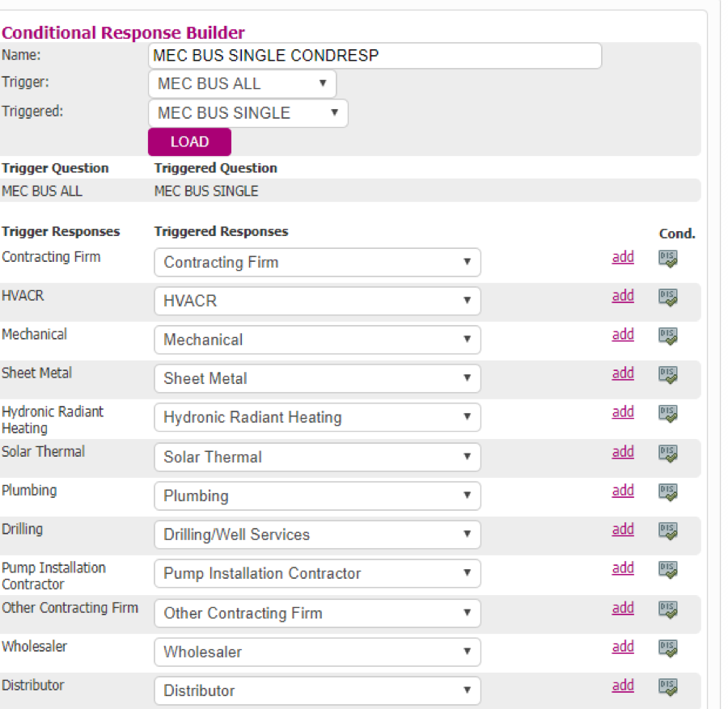Click the Plumbing row condition icon
This screenshot has height=709, width=728.
click(x=668, y=492)
